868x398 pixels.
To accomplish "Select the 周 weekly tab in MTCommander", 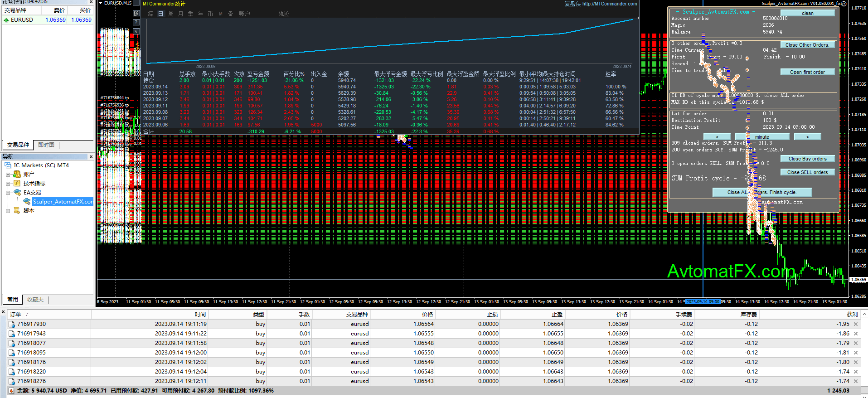I will (x=171, y=14).
